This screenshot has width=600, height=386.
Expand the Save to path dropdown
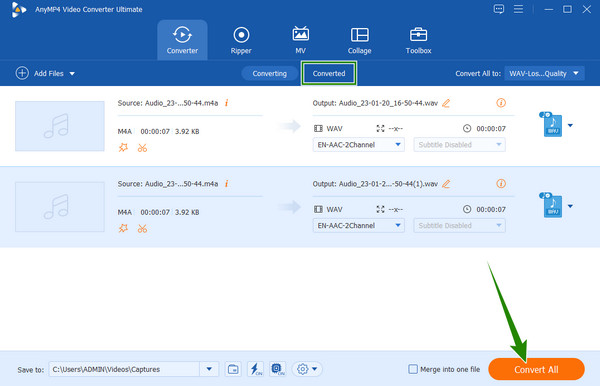(x=209, y=369)
